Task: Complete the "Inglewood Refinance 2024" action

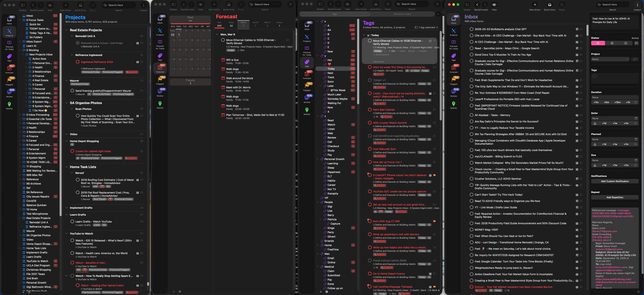Action: (77, 62)
